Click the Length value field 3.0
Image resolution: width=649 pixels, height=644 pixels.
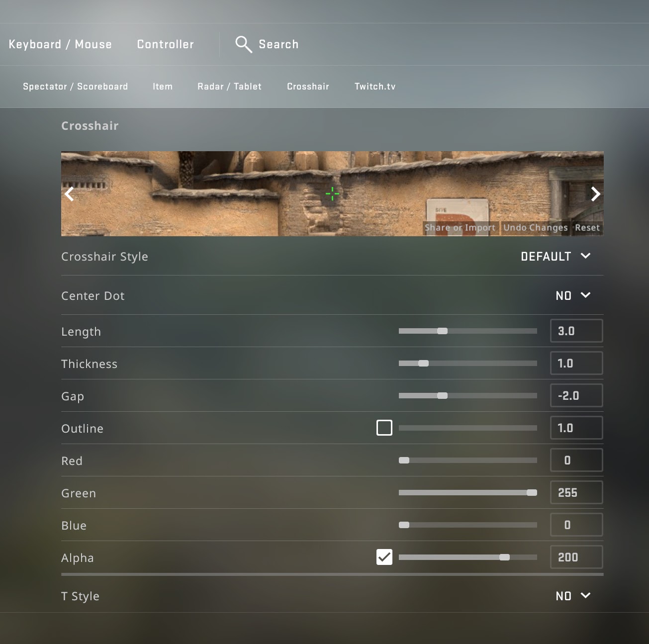(x=576, y=331)
